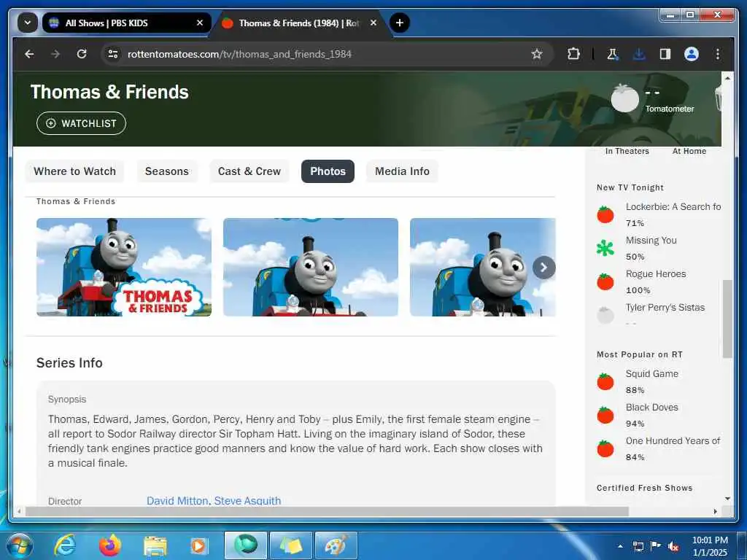Open the Windows Start menu

coord(20,545)
